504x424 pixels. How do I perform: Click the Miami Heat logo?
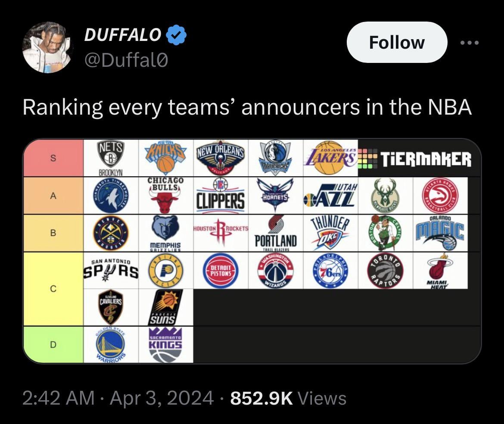pyautogui.click(x=440, y=270)
